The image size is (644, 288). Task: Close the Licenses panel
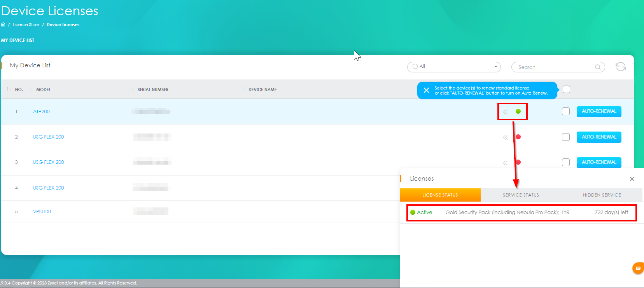632,179
